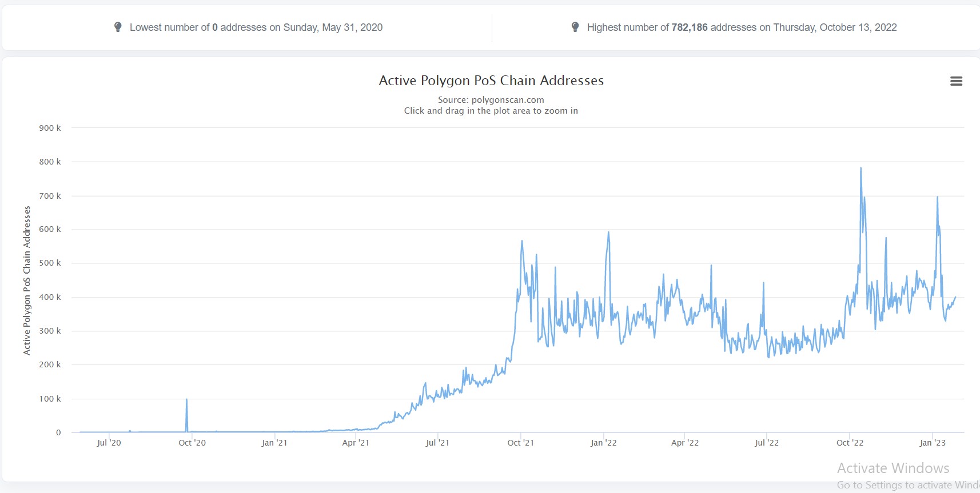Viewport: 980px width, 493px height.
Task: Select the Apr '22 x-axis label
Action: click(684, 443)
